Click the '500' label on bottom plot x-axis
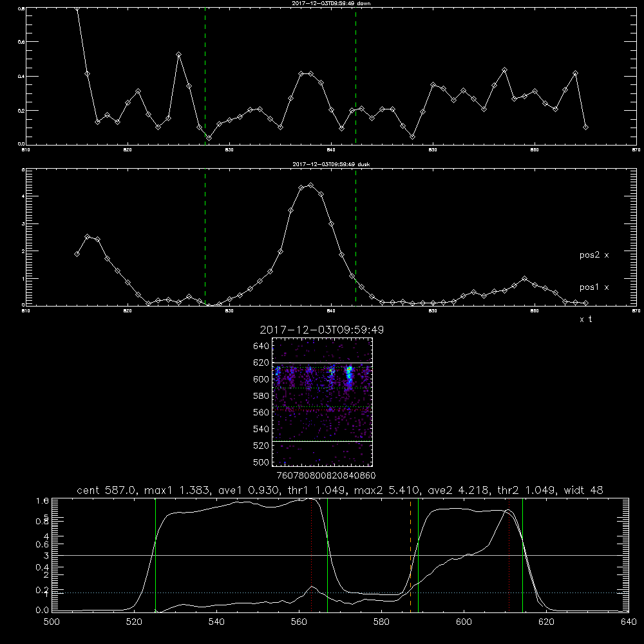644x644 pixels. click(52, 622)
